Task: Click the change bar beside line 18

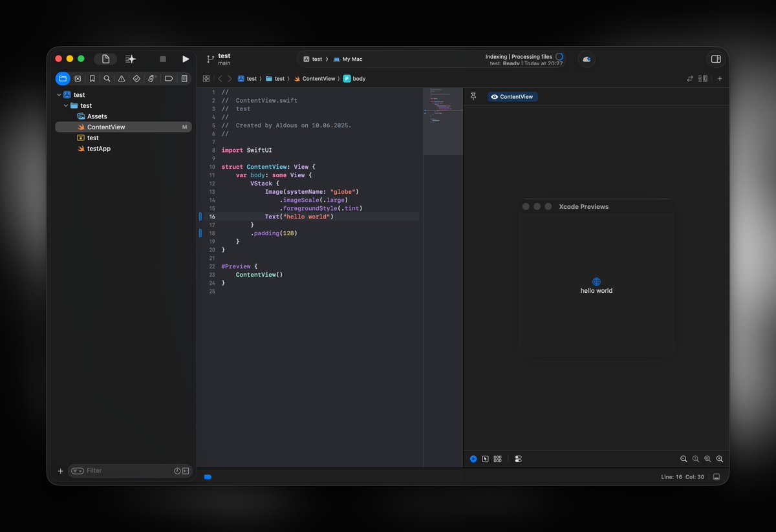Action: click(x=200, y=233)
